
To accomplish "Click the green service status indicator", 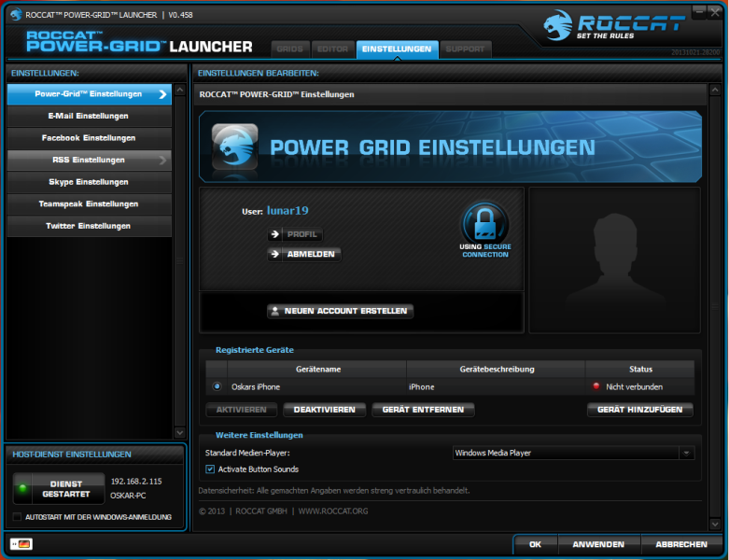I will click(22, 488).
